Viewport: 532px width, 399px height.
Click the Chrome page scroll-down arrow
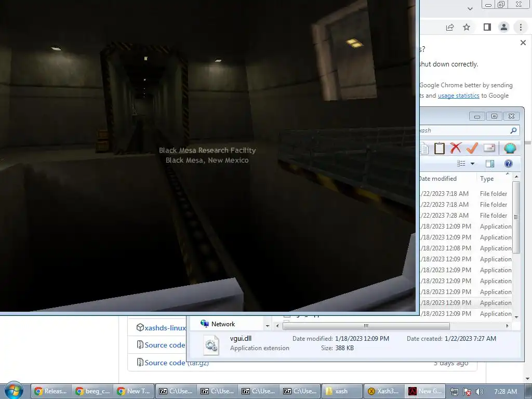pos(528,379)
